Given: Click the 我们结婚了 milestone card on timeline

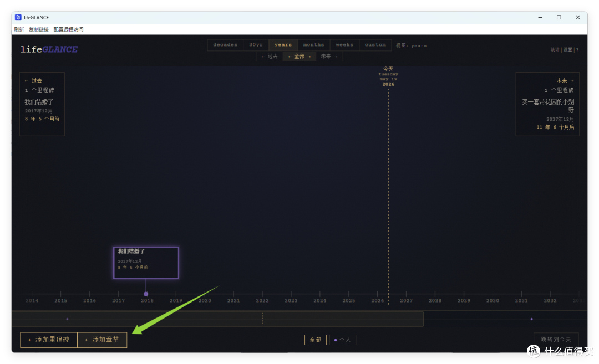Looking at the screenshot, I should coord(146,263).
